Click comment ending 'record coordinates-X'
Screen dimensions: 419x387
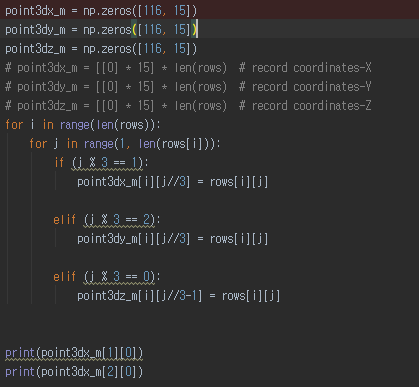click(188, 68)
